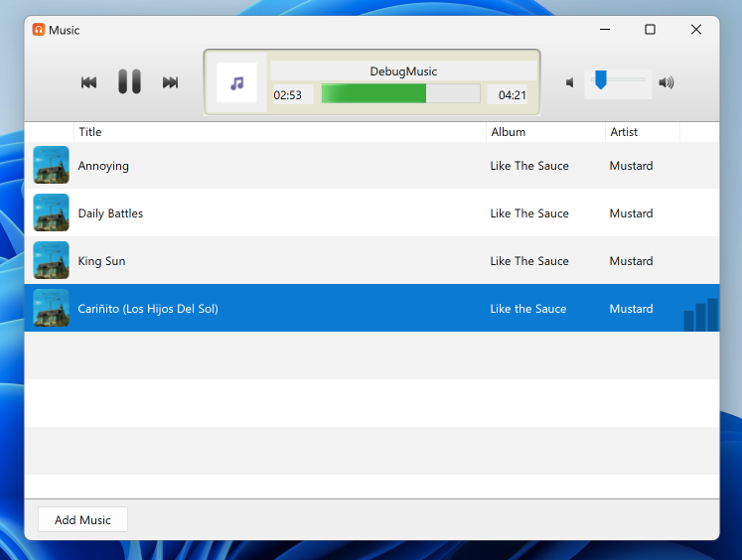The height and width of the screenshot is (560, 742).
Task: Maximize the Music window
Action: (651, 30)
